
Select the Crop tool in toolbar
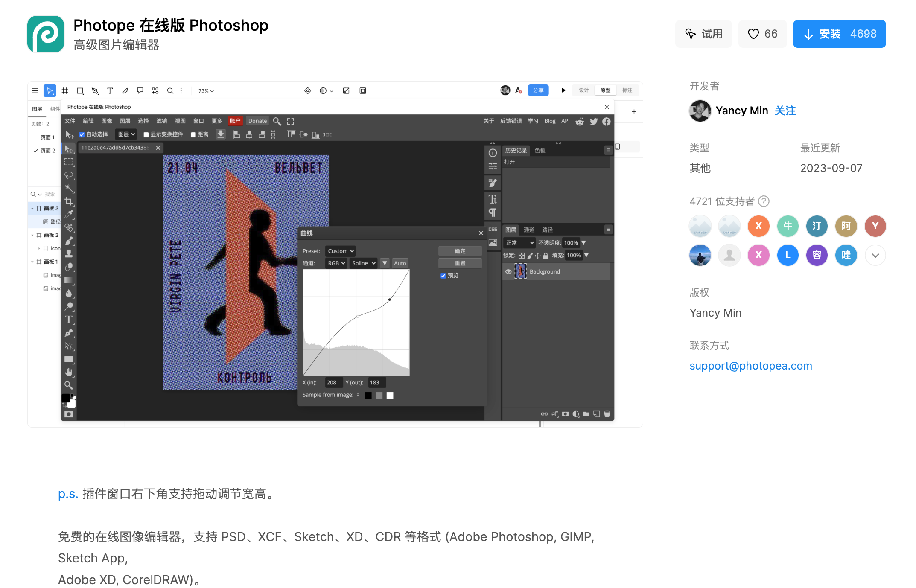click(x=69, y=201)
